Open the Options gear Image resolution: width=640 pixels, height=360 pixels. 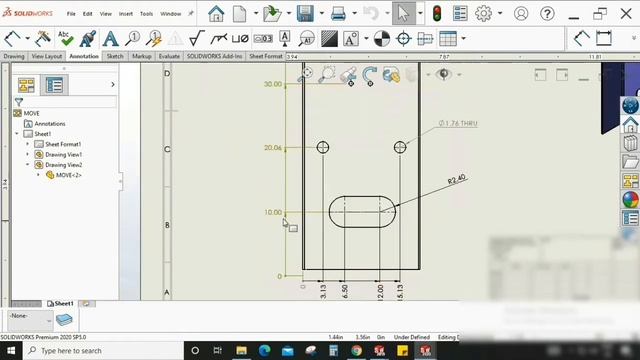484,13
